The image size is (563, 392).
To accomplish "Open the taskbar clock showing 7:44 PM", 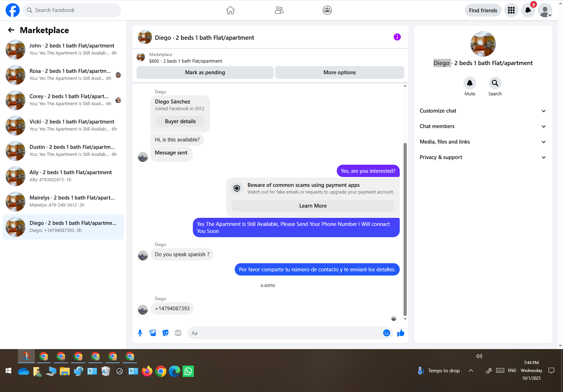I will click(531, 371).
